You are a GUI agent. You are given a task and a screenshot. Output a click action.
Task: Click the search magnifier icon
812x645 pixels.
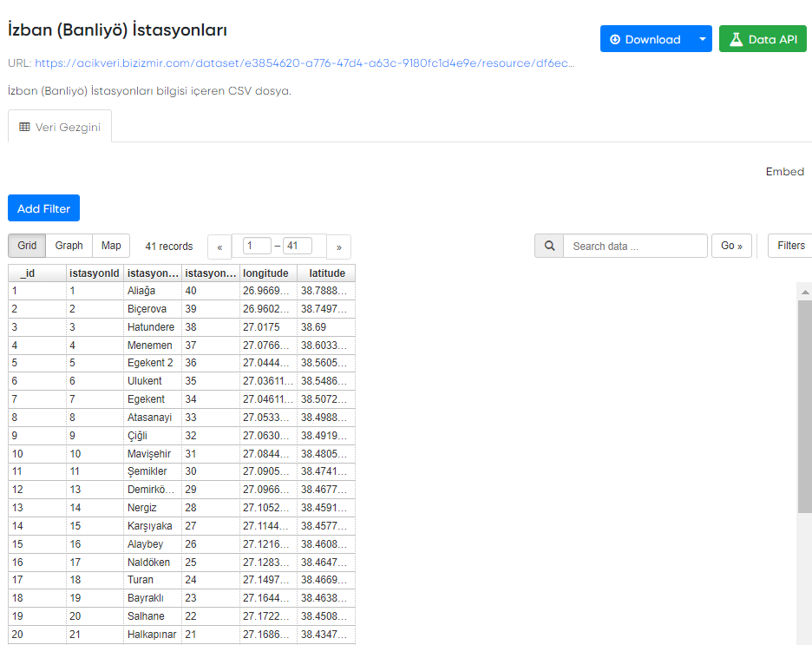pyautogui.click(x=549, y=246)
